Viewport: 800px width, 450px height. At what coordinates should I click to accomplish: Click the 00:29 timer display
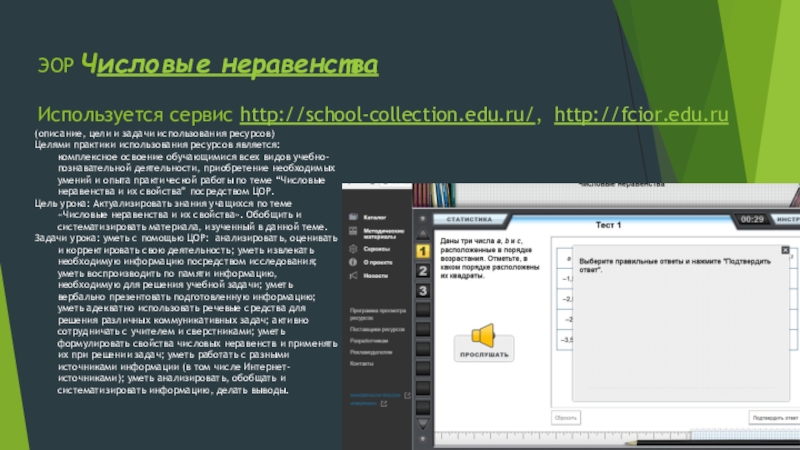(752, 219)
